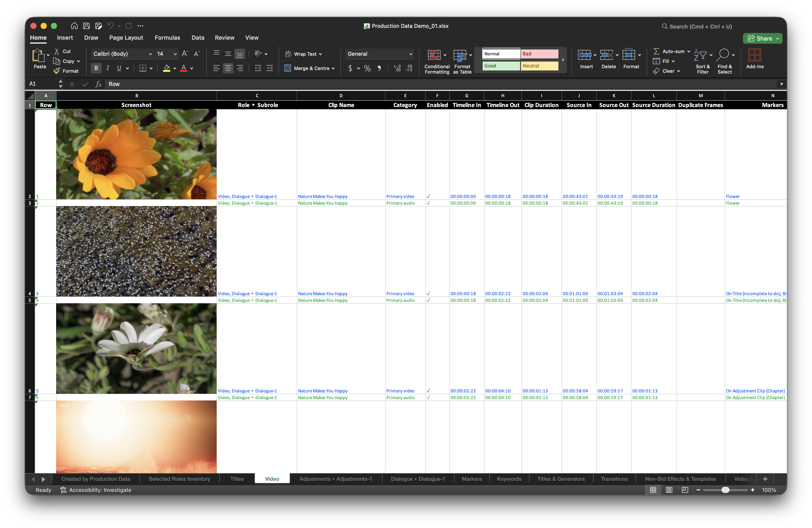812x528 pixels.
Task: Decrease the indent level
Action: pos(258,68)
